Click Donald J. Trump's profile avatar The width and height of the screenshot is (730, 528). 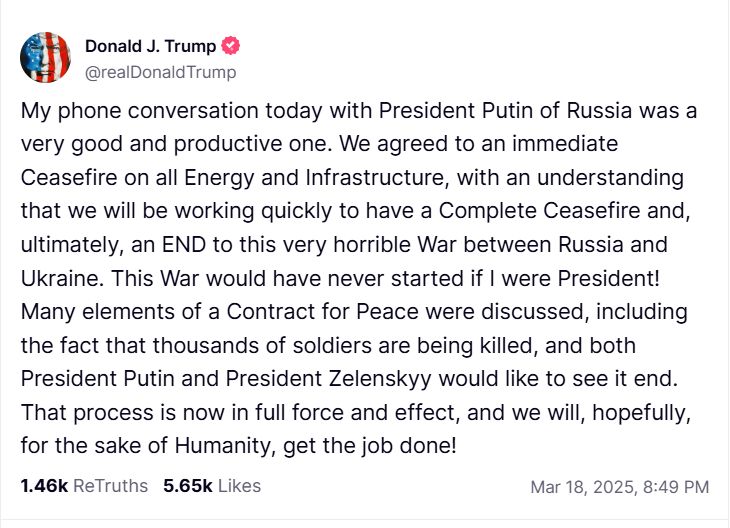point(45,58)
